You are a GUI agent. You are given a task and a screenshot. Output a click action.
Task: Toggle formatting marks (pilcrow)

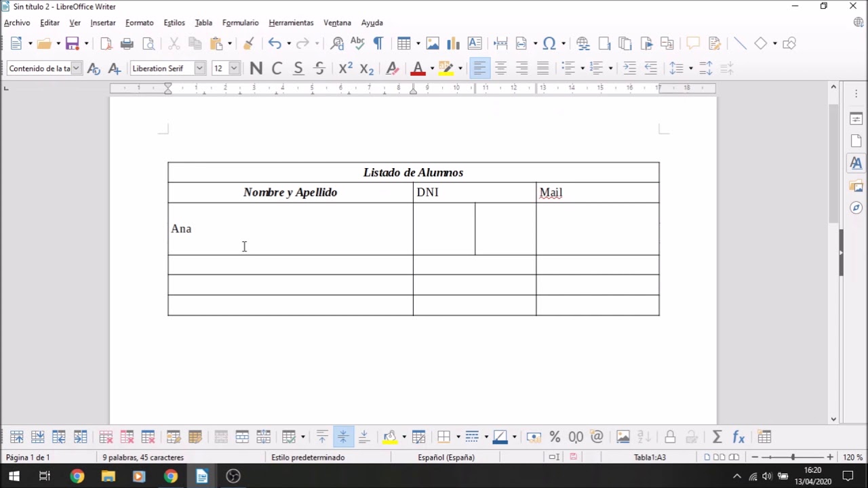(378, 43)
